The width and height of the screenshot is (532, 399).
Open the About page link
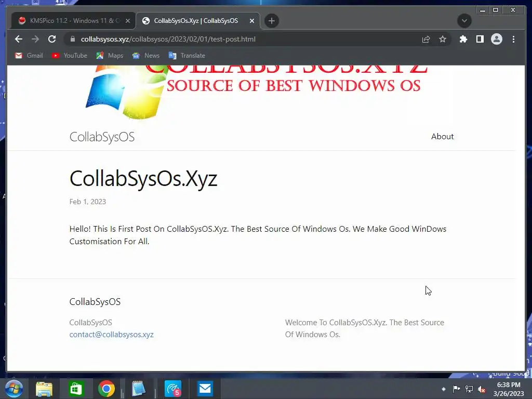point(442,137)
